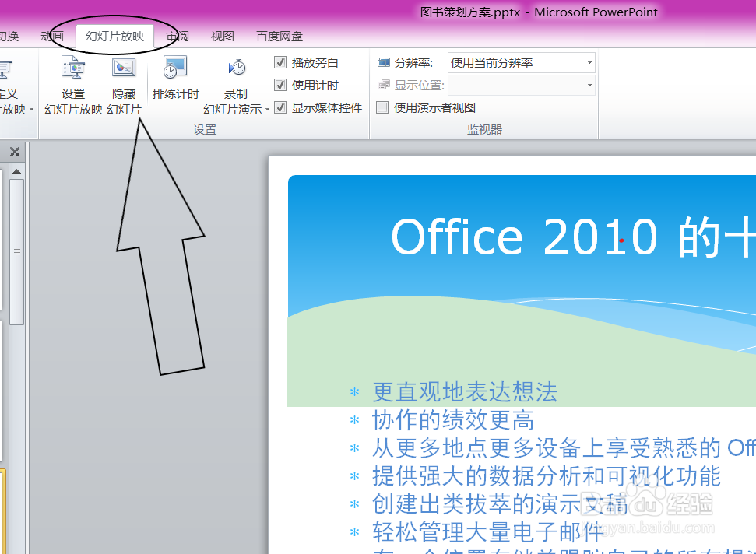The width and height of the screenshot is (756, 554).
Task: Click the thumbnail pane scroll up arrow
Action: pyautogui.click(x=17, y=171)
